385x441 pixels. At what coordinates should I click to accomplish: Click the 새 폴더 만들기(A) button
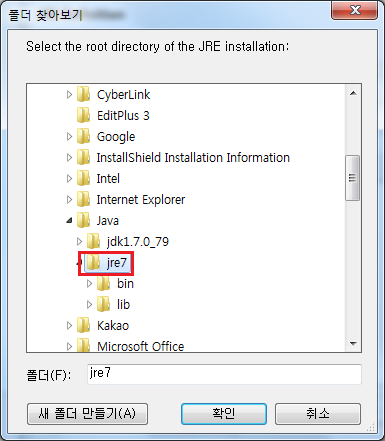[87, 414]
